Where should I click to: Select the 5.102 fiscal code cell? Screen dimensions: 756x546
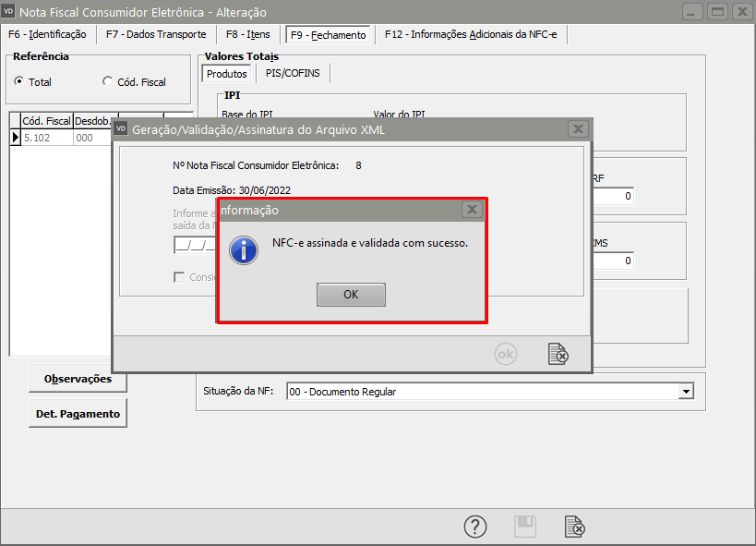[47, 138]
